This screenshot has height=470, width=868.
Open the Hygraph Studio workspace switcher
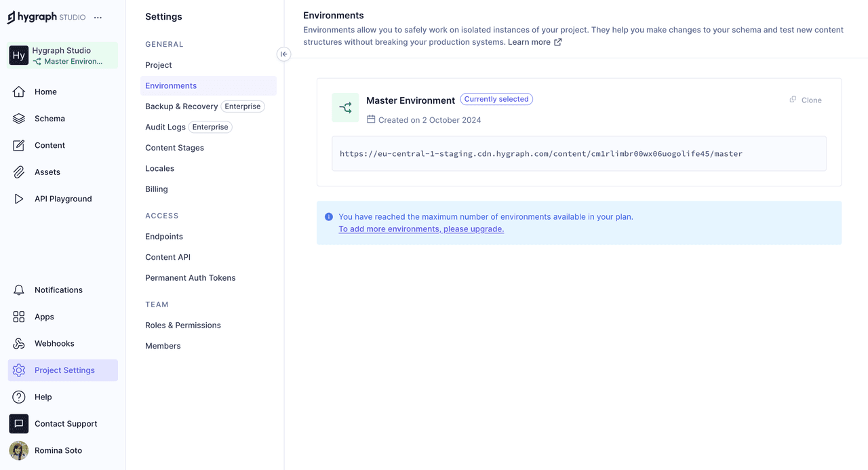coord(62,55)
